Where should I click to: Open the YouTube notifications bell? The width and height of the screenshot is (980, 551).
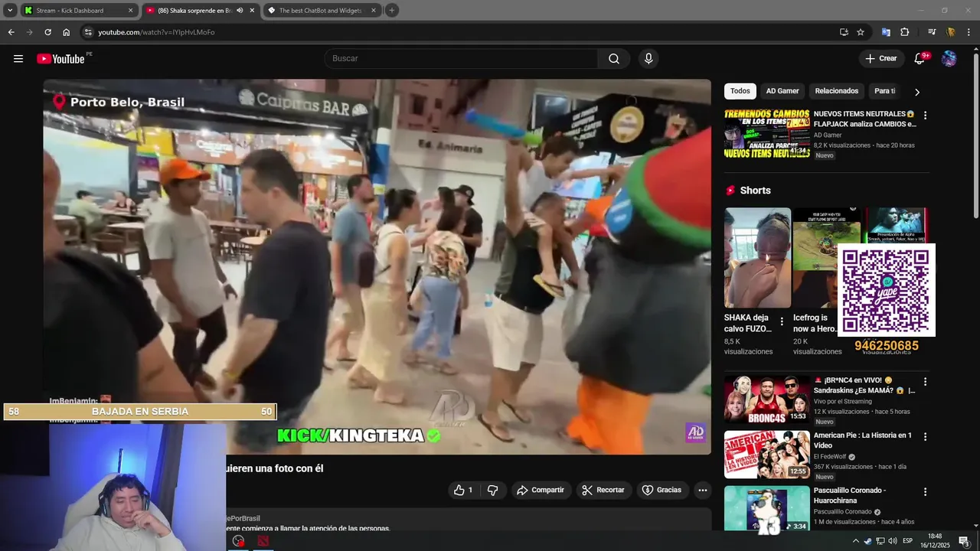[x=920, y=59]
